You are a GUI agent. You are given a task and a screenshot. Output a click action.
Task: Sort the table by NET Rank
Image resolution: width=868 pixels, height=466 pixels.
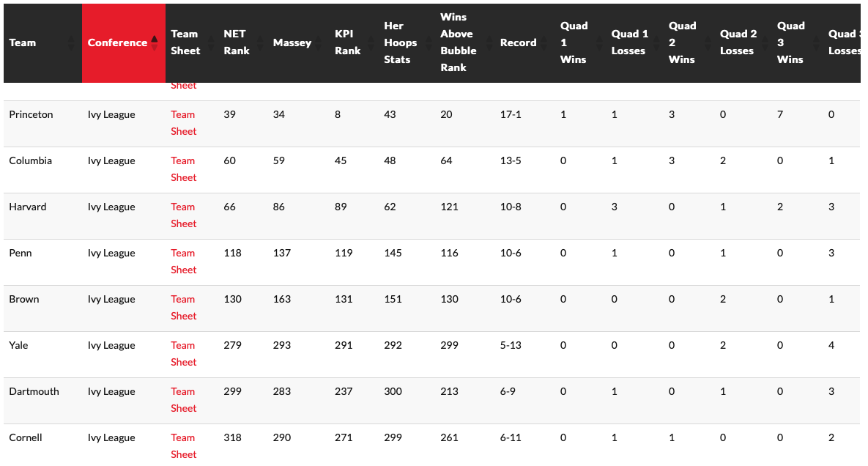tap(237, 42)
